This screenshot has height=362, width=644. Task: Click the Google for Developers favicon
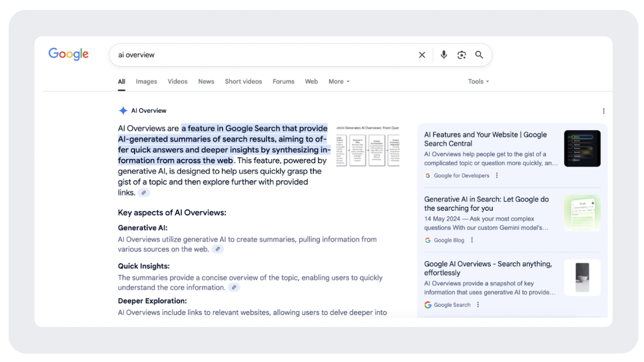click(427, 176)
